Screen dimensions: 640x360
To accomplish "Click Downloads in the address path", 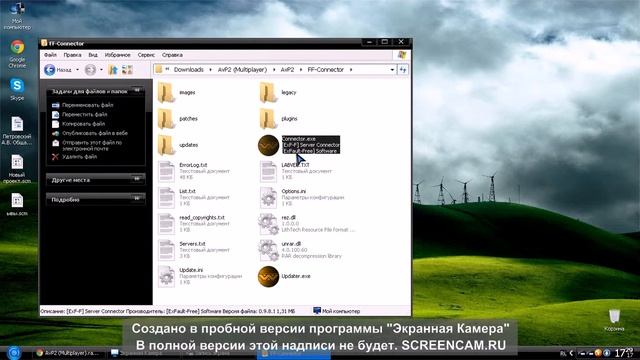I will tap(189, 70).
